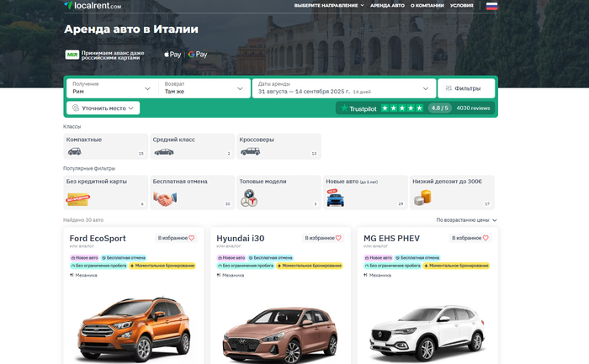Click the gearbox icon next to Механика on Ford EcoSport
This screenshot has width=589, height=364.
pos(72,275)
